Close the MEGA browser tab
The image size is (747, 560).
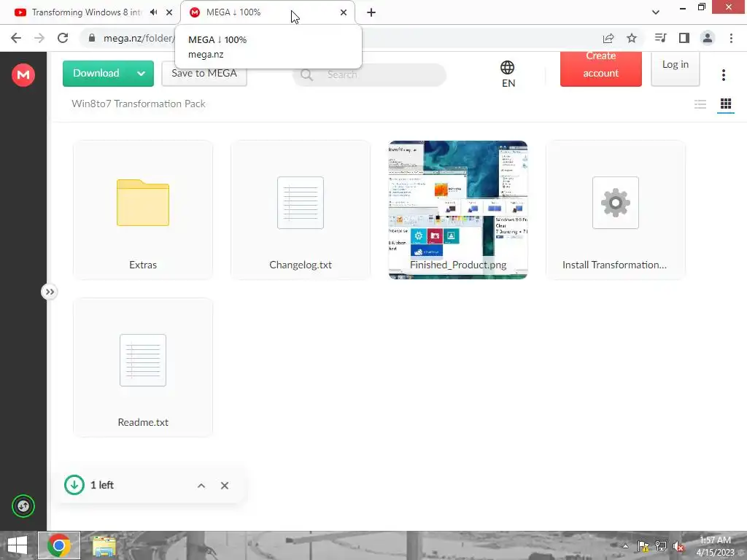click(344, 12)
